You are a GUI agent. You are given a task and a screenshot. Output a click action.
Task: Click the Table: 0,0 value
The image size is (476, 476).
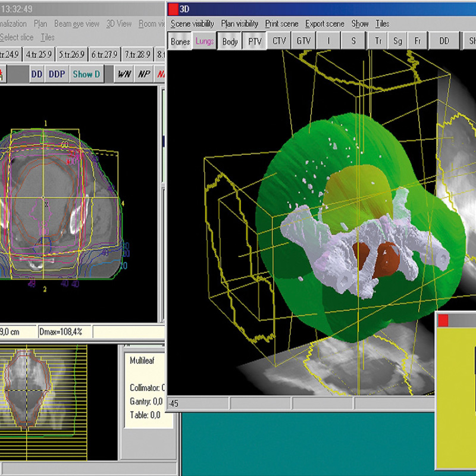(x=145, y=415)
